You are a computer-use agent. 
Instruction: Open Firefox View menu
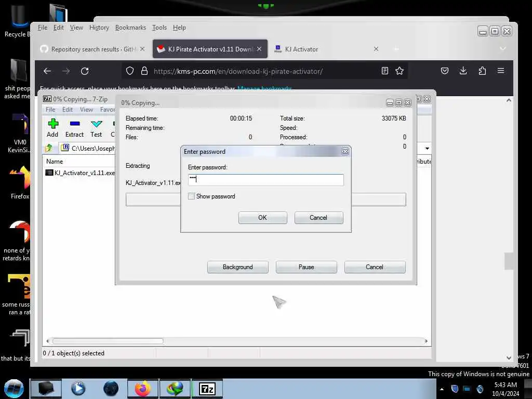(76, 28)
